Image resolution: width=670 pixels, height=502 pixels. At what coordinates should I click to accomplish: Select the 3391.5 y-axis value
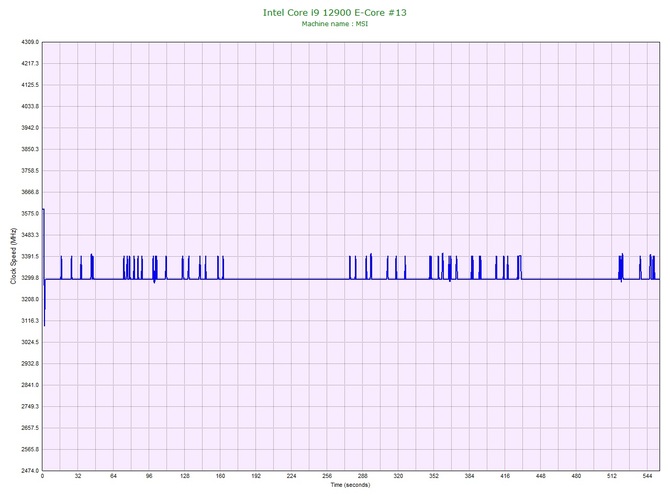[30, 256]
